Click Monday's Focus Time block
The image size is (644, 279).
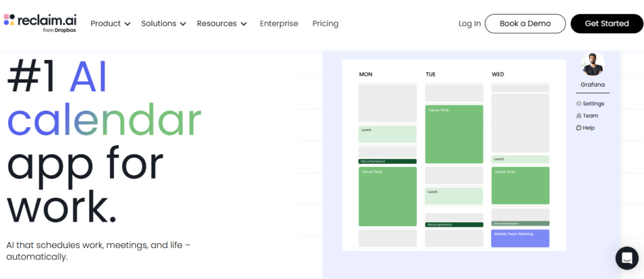[387, 196]
